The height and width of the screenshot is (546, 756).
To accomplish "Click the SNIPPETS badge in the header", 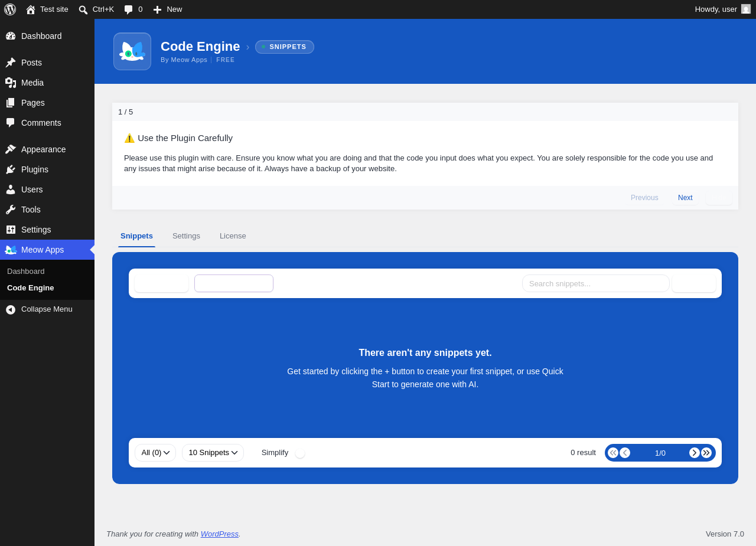I will pyautogui.click(x=285, y=47).
